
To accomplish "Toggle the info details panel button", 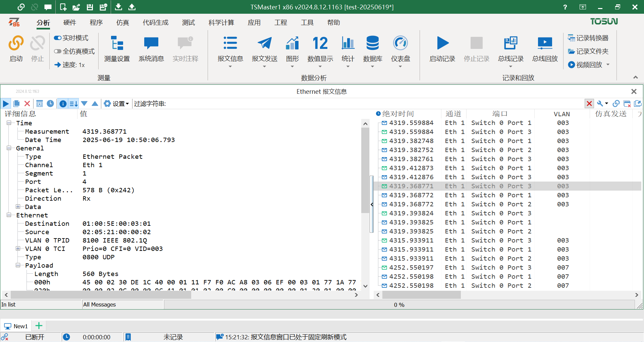I will coord(63,104).
